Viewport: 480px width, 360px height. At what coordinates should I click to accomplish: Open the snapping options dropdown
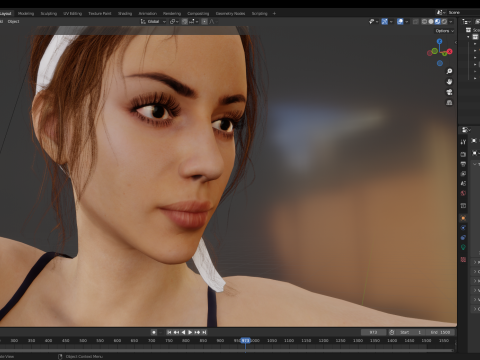193,21
